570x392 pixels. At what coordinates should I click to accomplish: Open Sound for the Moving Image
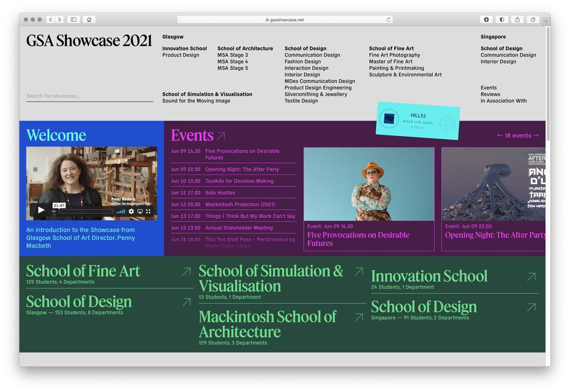196,101
